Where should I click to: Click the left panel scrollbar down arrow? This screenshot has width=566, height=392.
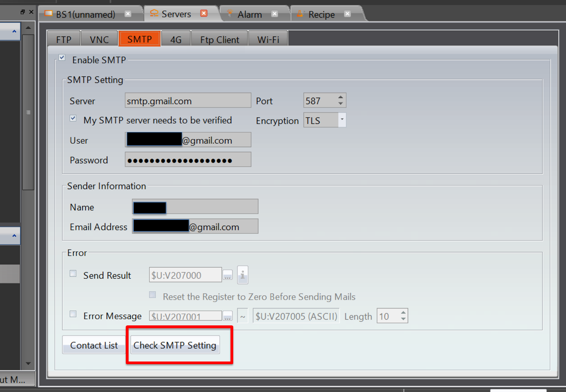[28, 364]
